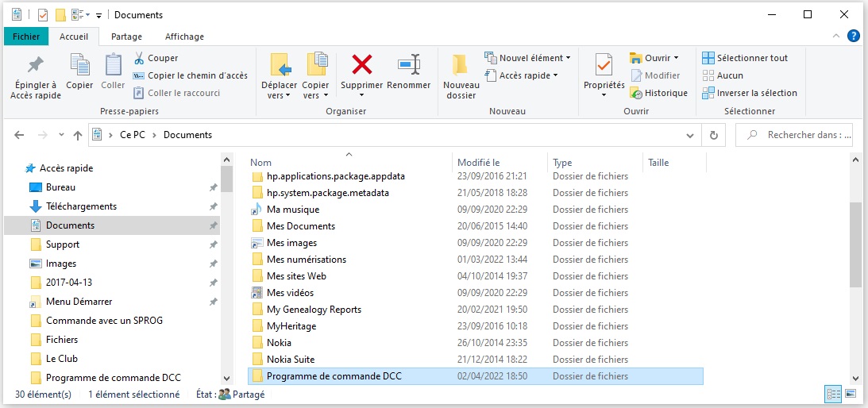
Task: Click the Ma musique folder icon
Action: coord(257,210)
